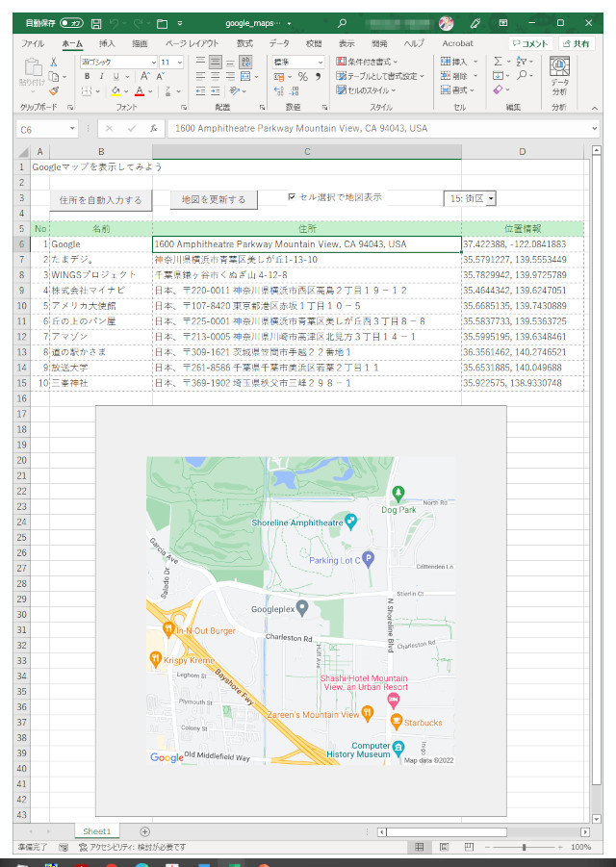The height and width of the screenshot is (867, 616).
Task: Toggle the AutoSave switch
Action: pyautogui.click(x=71, y=23)
